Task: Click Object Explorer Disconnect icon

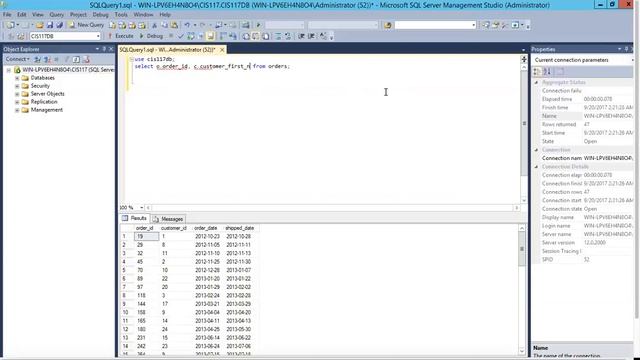Action: click(x=47, y=59)
